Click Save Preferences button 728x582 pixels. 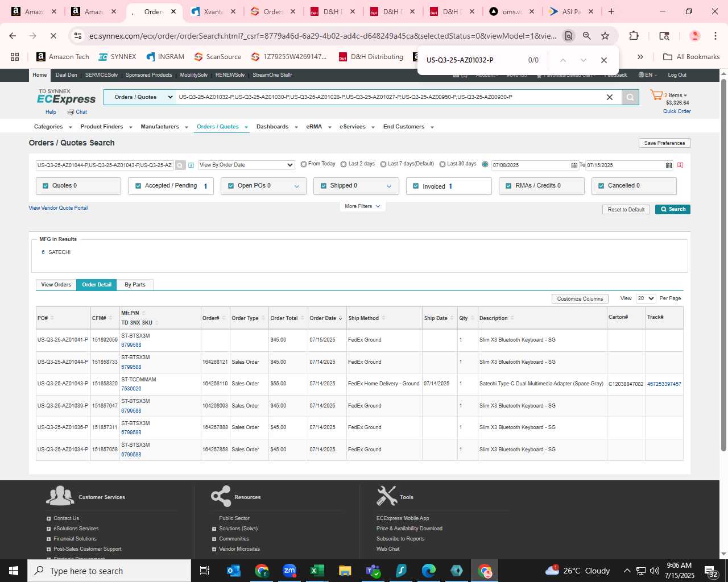(x=664, y=143)
